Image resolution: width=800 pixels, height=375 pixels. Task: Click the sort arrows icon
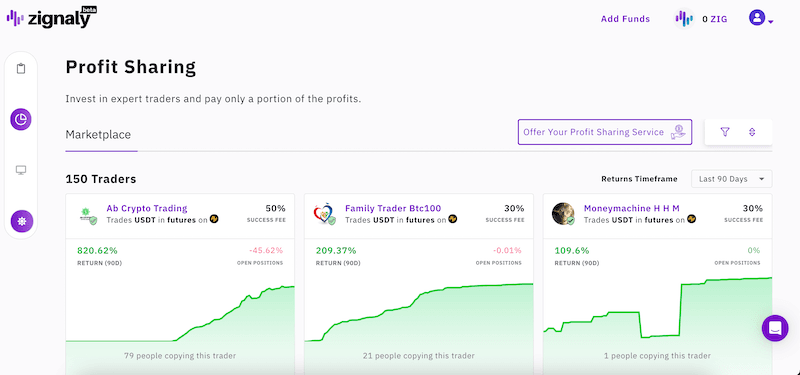752,132
